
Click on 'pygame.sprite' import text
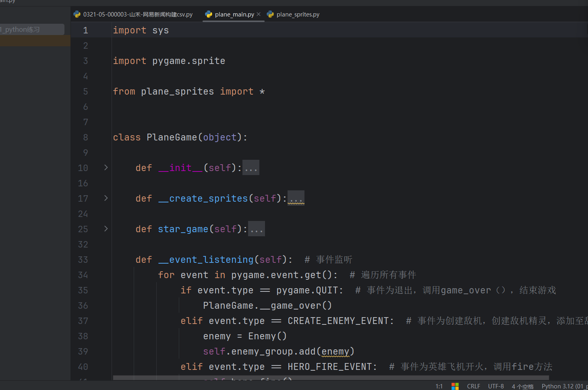coord(188,61)
